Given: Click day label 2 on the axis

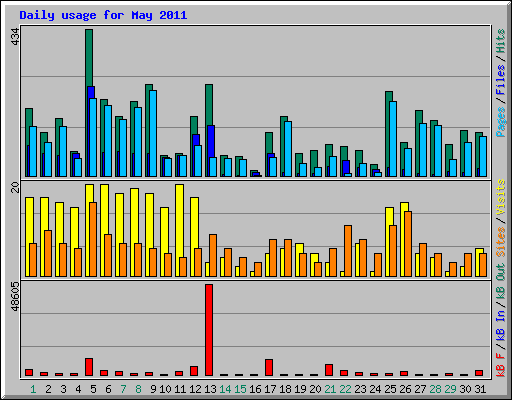Looking at the screenshot, I should [x=48, y=389].
